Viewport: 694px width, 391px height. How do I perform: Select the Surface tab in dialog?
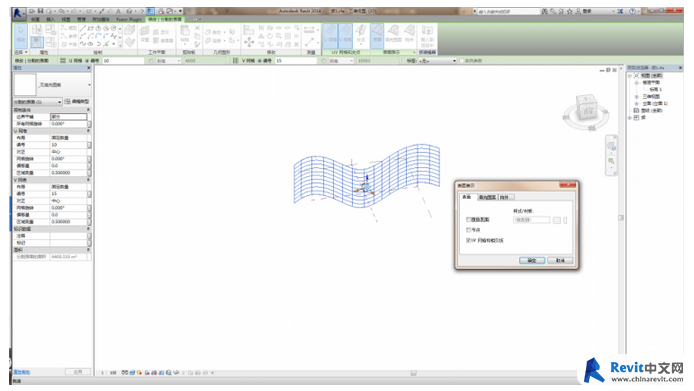pos(467,197)
